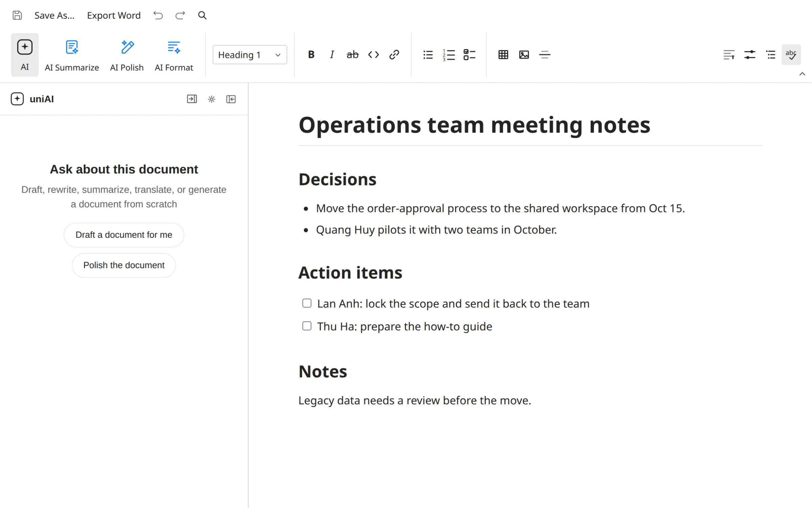The width and height of the screenshot is (812, 508).
Task: Open uniAI panel settings sun icon
Action: [211, 99]
